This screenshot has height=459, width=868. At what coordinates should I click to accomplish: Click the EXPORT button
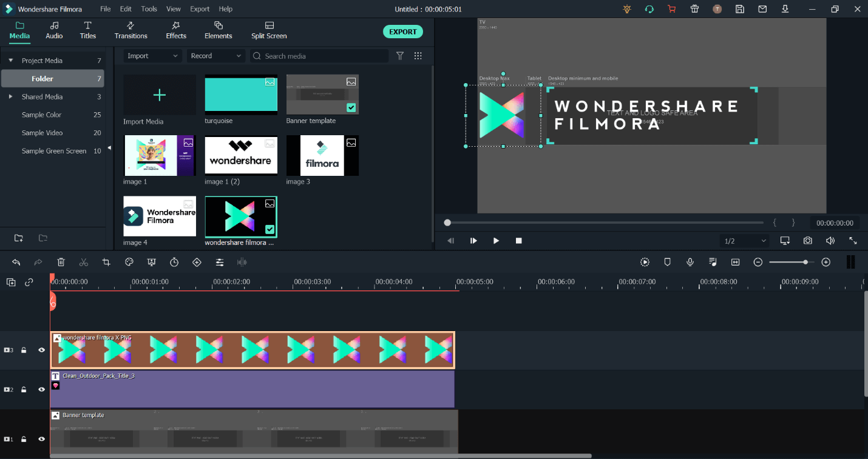pyautogui.click(x=403, y=32)
